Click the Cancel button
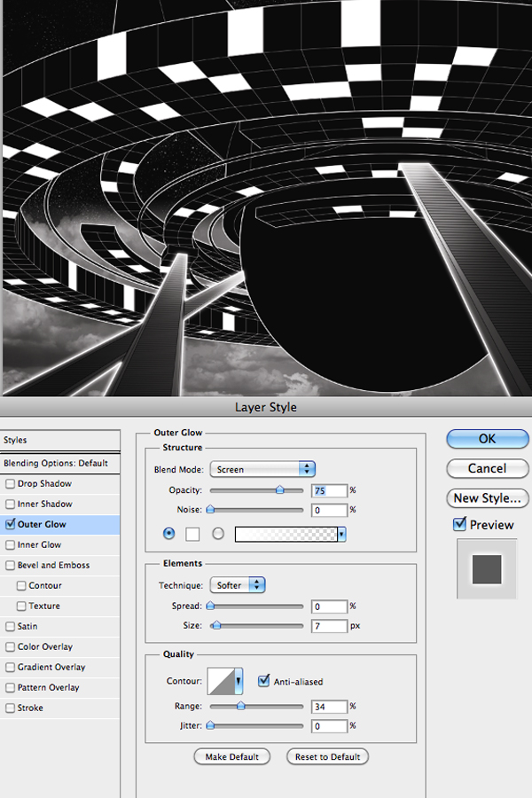Image resolution: width=532 pixels, height=798 pixels. [487, 468]
